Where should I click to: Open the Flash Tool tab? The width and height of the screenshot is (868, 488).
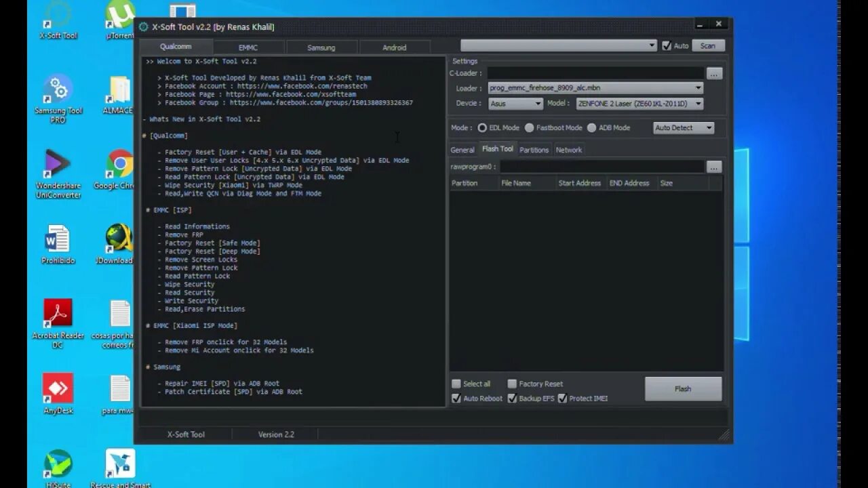498,149
